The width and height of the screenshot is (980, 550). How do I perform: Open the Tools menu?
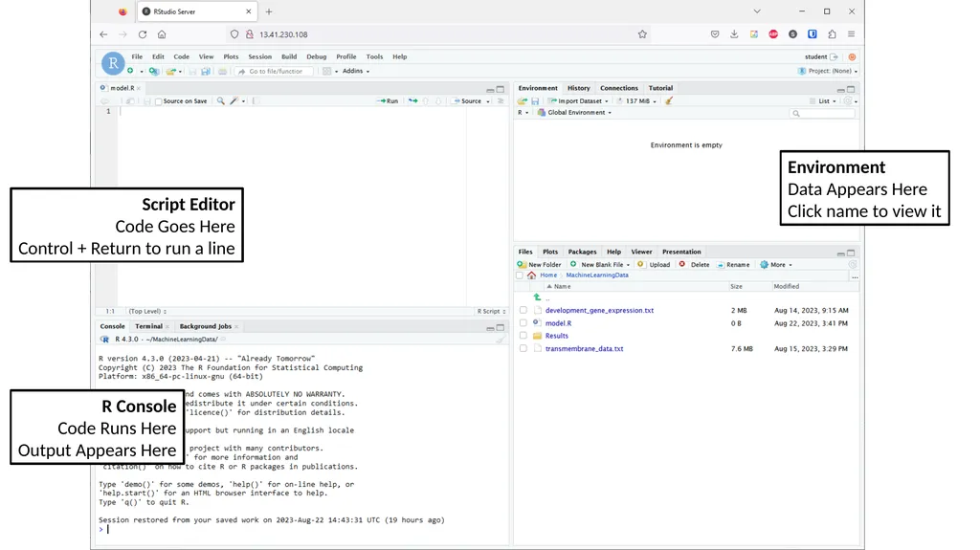click(x=374, y=56)
